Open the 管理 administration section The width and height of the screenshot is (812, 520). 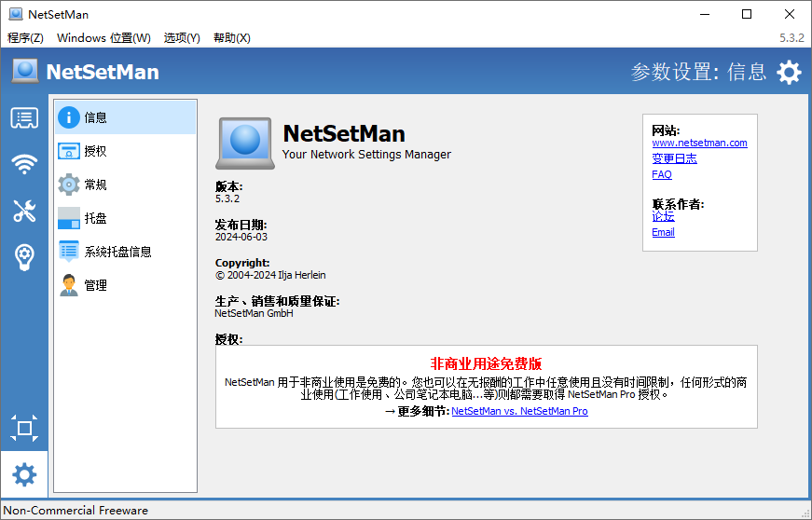tap(125, 285)
